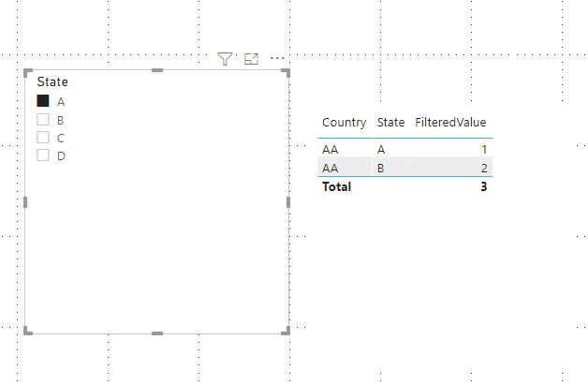Click the slicer's bottom-middle resize handle
Viewport: 588px width, 384px height.
[157, 333]
